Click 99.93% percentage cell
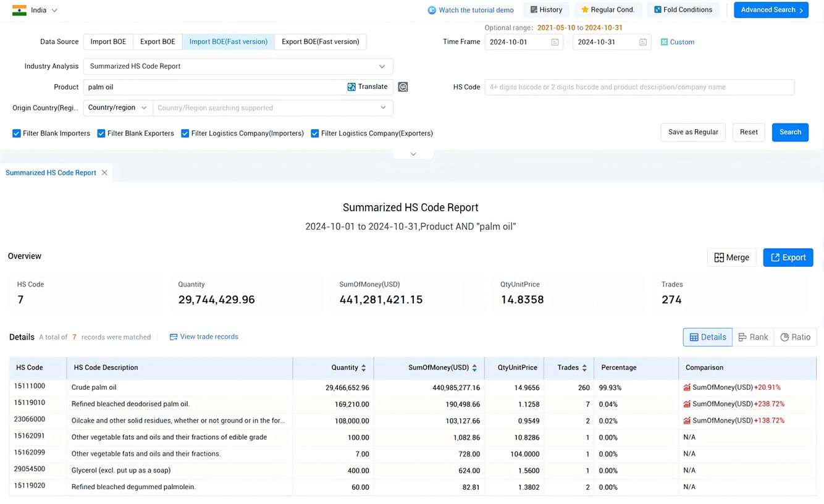Viewport: 824px width, 504px height. click(x=610, y=388)
